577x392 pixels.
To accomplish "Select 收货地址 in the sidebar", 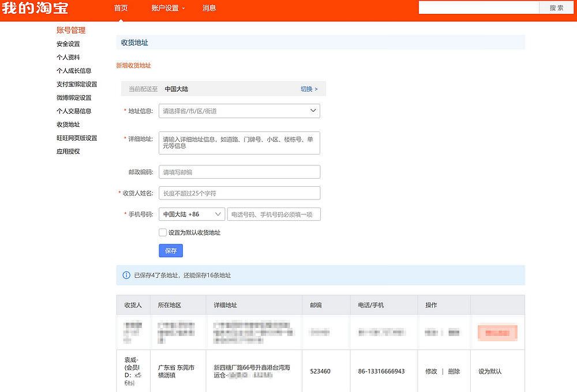I will pos(68,125).
